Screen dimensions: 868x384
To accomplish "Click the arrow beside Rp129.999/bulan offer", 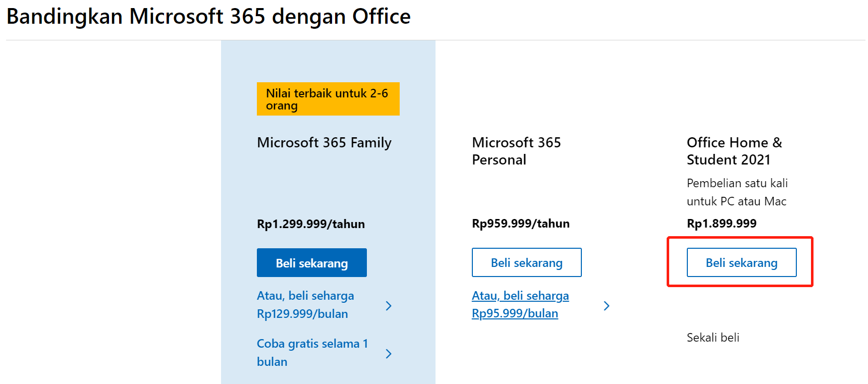I will pyautogui.click(x=389, y=306).
